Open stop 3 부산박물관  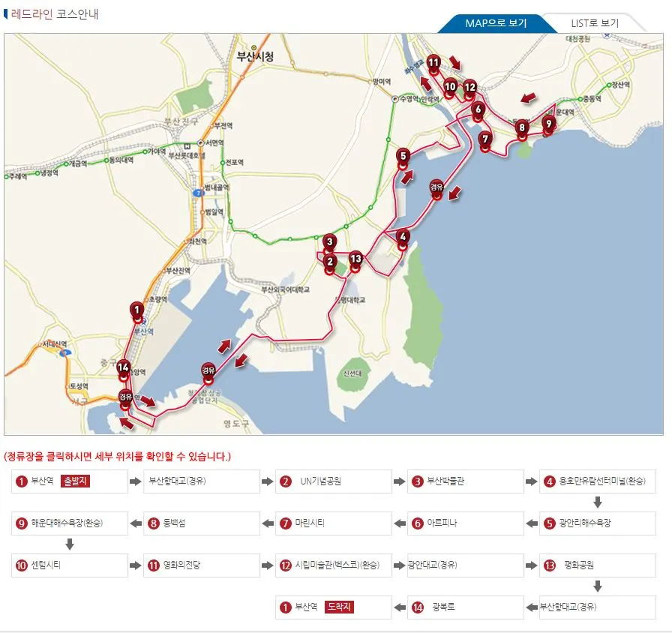pos(466,481)
